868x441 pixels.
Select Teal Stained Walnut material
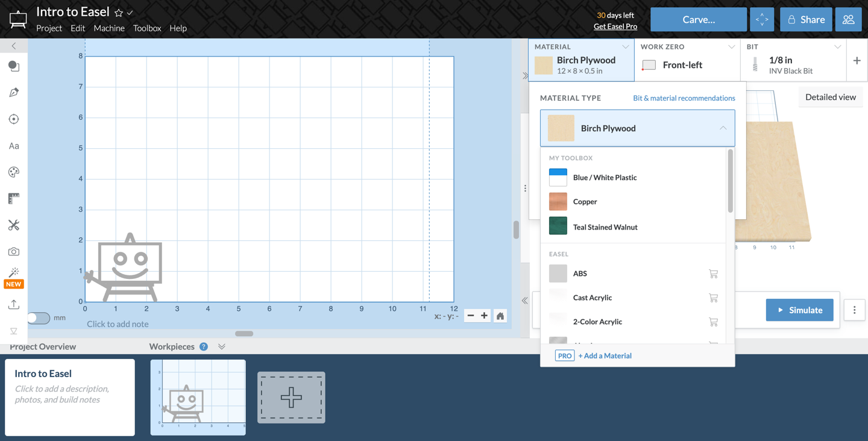[x=633, y=226]
